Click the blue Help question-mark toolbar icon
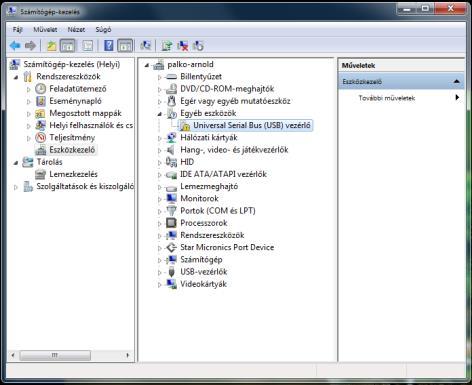This screenshot has height=385, width=472. 109,45
